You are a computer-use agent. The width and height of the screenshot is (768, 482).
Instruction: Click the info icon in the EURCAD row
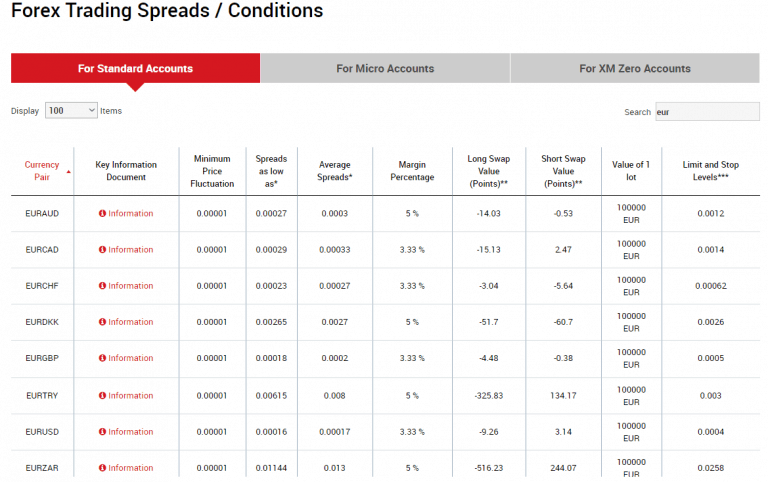[x=102, y=250]
